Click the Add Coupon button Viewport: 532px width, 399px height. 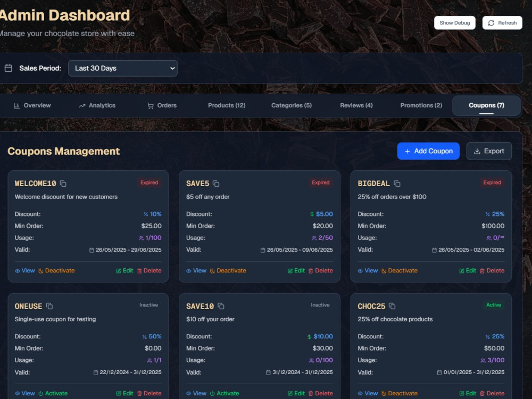tap(428, 151)
